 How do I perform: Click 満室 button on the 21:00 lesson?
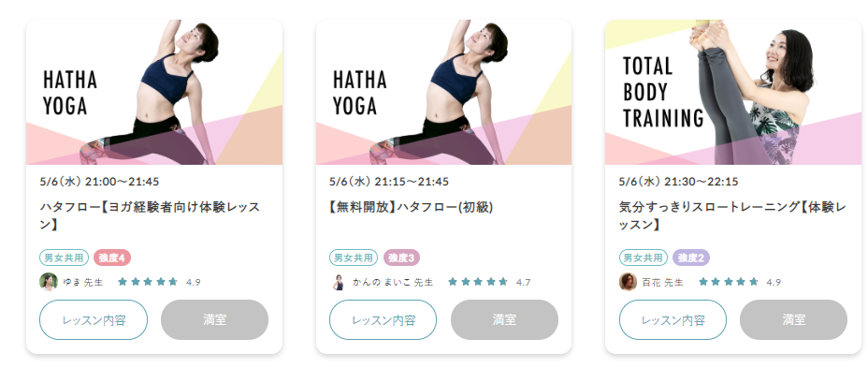click(x=215, y=320)
